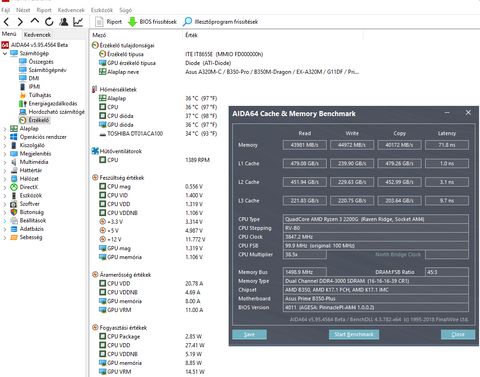
Task: Click Close button in benchmark dialog
Action: [458, 334]
